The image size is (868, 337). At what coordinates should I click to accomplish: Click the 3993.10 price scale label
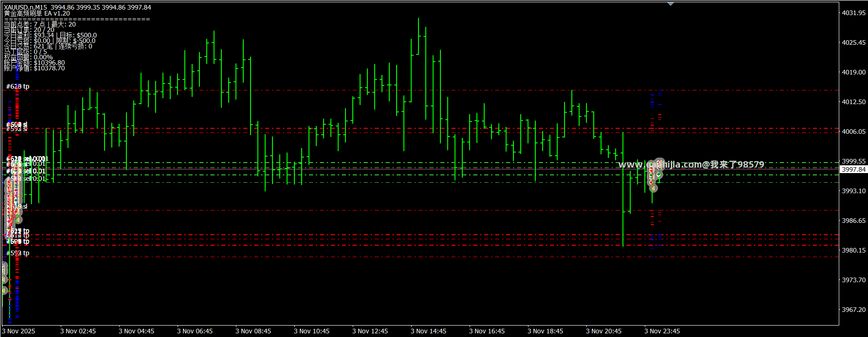click(x=853, y=191)
